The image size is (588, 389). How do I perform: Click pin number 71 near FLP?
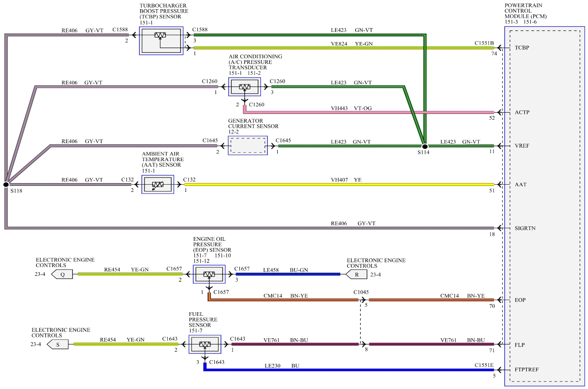(492, 351)
